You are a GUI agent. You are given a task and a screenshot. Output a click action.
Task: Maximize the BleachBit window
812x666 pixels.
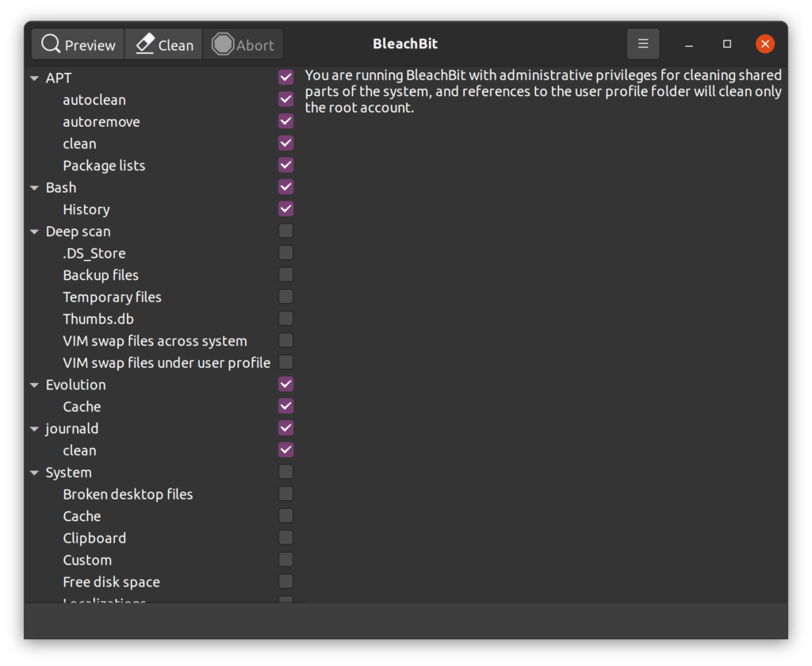727,44
